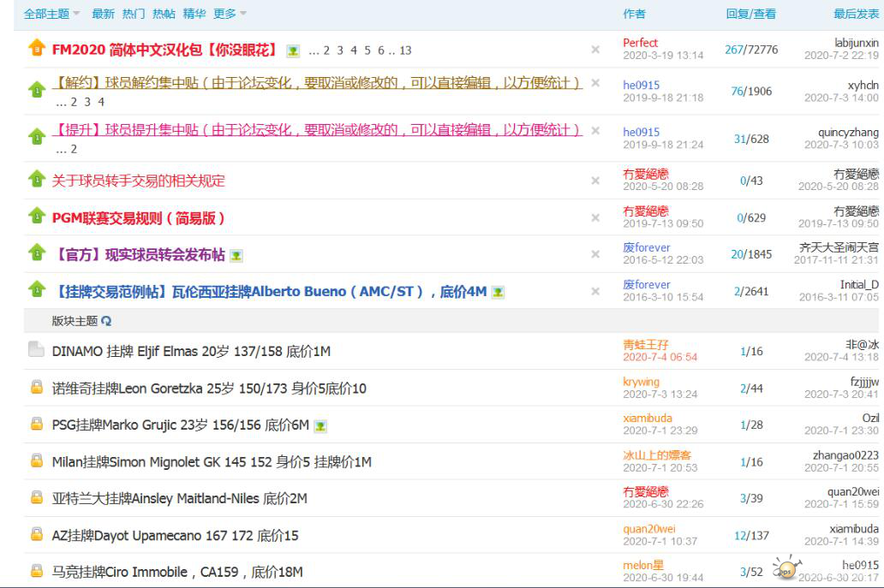
Task: Click the refresh icon next to 版块主题
Action: 107,321
